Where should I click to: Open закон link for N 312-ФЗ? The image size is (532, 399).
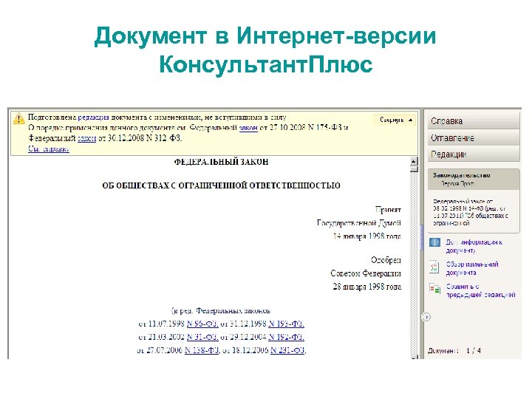87,138
